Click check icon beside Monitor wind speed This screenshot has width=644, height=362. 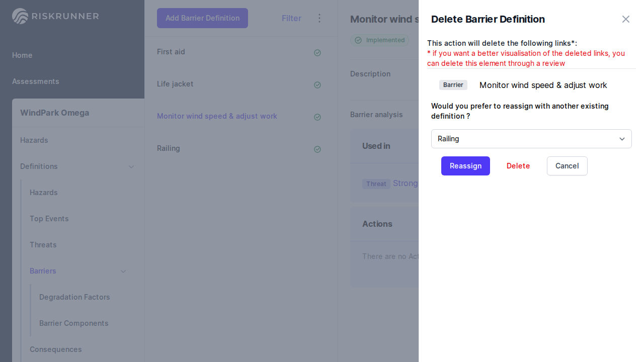coord(317,117)
